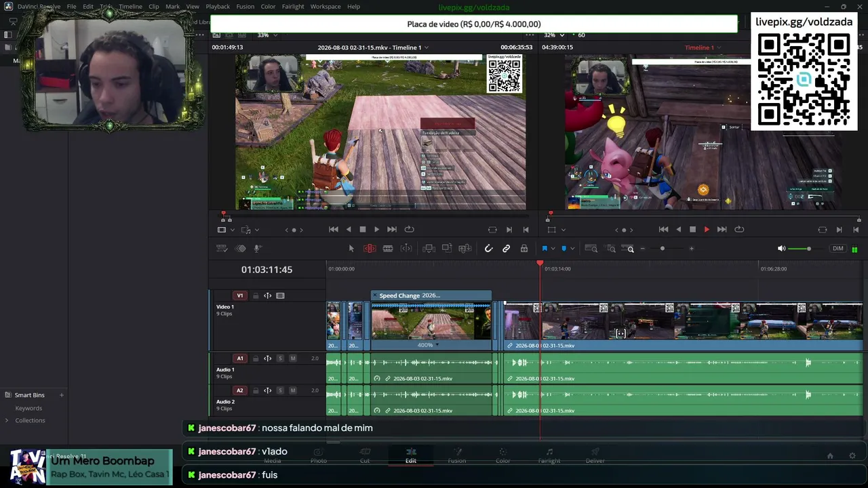
Task: Open the Fairlight menu
Action: click(x=293, y=6)
